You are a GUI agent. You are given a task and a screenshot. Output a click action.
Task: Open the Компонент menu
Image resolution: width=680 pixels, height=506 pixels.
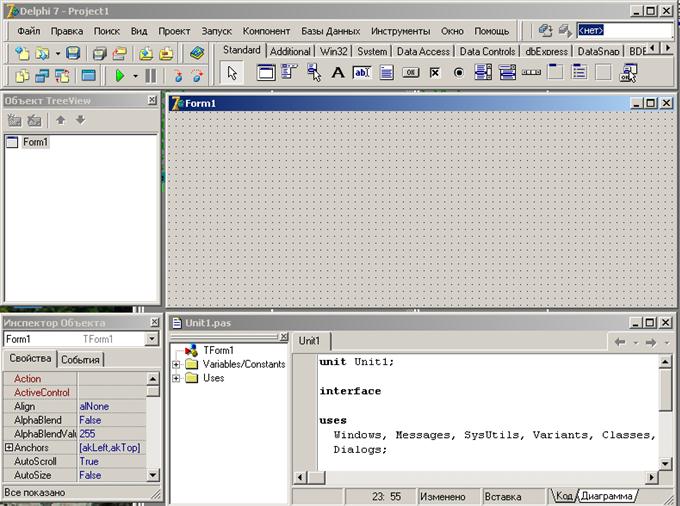point(266,31)
